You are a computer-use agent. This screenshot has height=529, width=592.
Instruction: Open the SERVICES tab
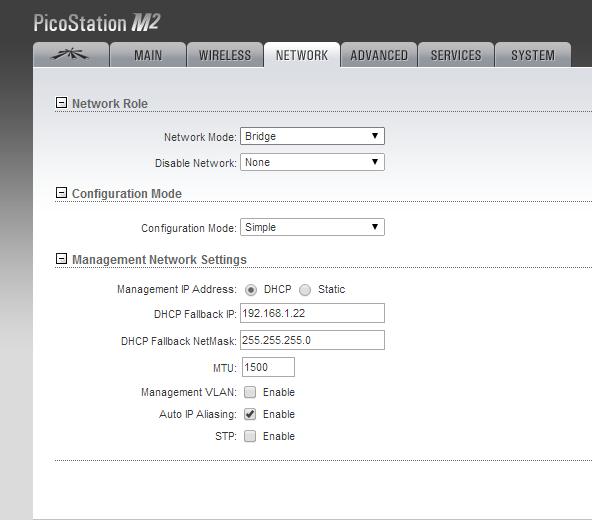pos(456,55)
